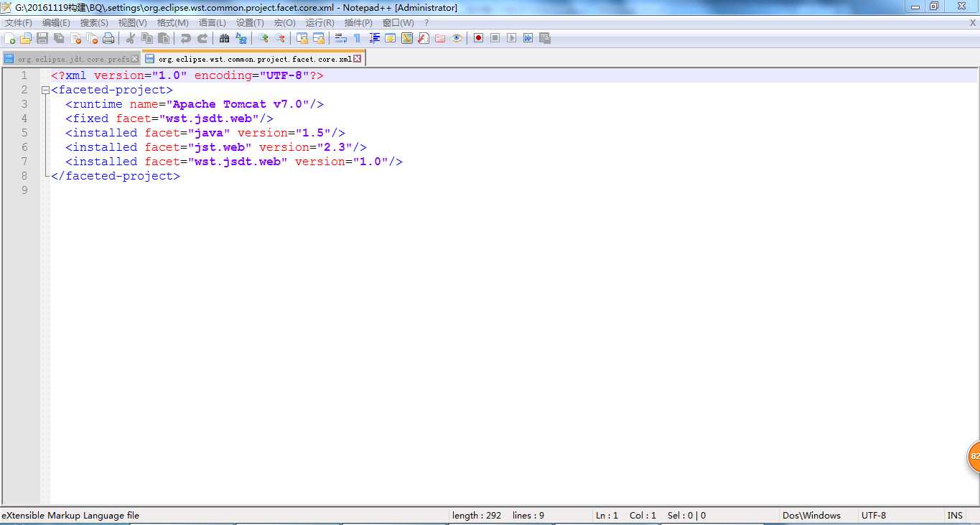The width and height of the screenshot is (980, 525).
Task: Open the 插件(P) menu
Action: pos(358,23)
